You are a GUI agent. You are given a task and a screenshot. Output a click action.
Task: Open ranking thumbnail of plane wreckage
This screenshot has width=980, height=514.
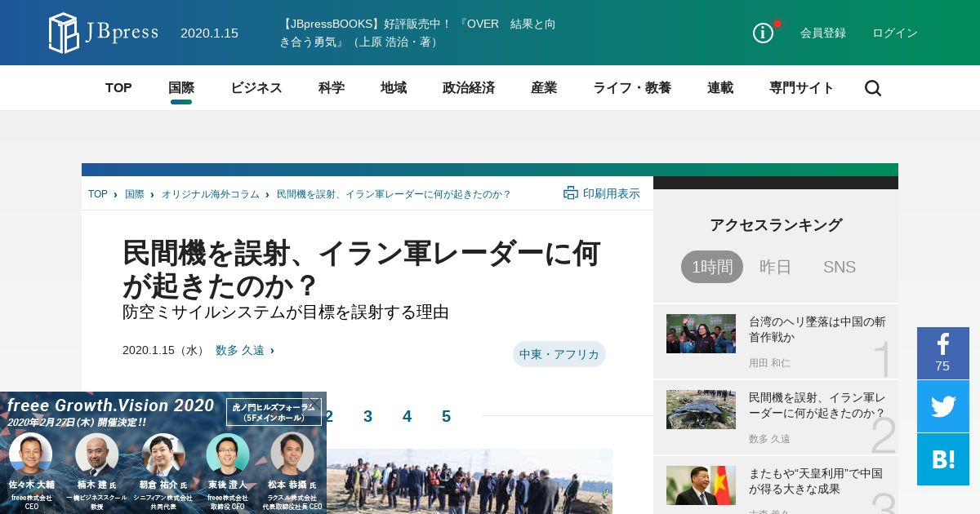(x=701, y=410)
